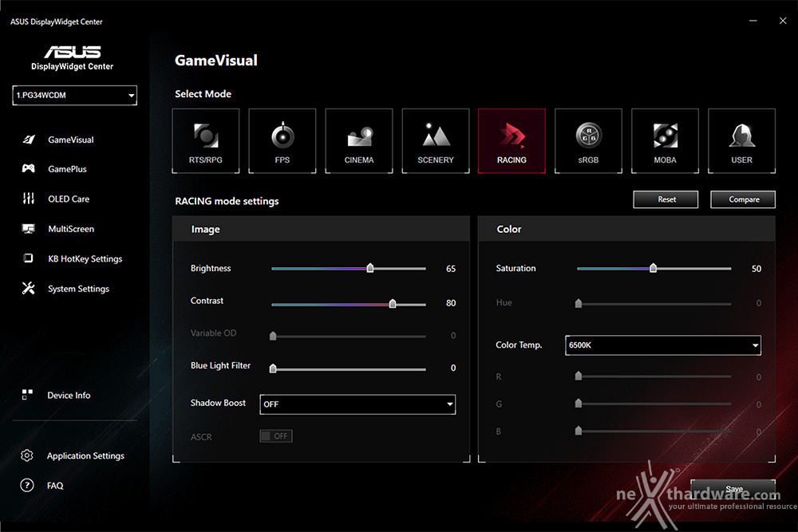Switch to MOBA mode
Viewport: 798px width, 532px height.
pyautogui.click(x=666, y=141)
